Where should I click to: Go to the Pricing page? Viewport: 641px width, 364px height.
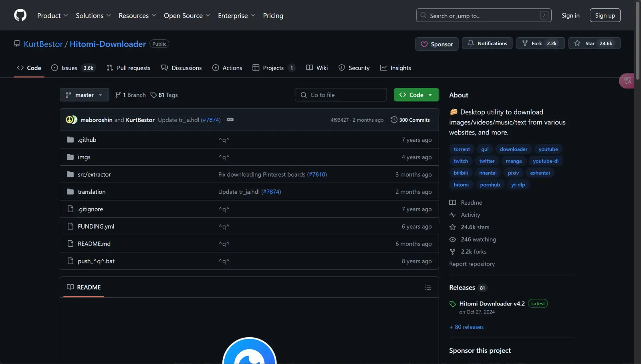click(273, 16)
